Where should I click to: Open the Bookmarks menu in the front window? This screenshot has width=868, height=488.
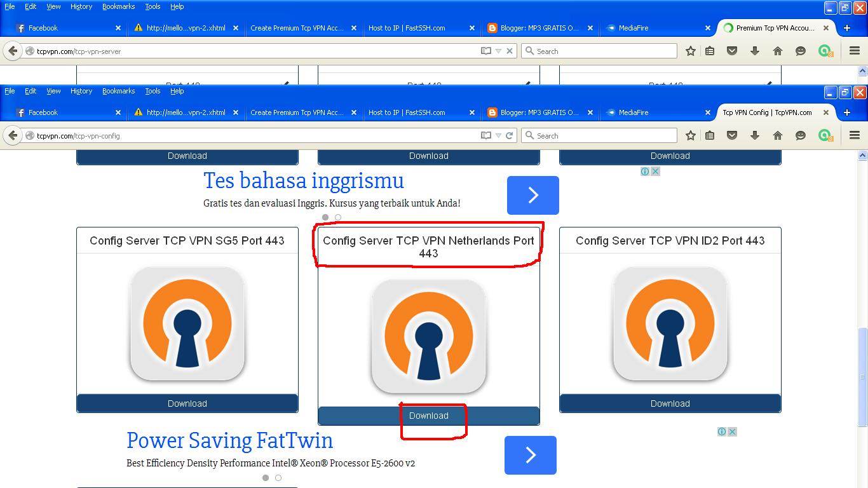click(x=118, y=91)
